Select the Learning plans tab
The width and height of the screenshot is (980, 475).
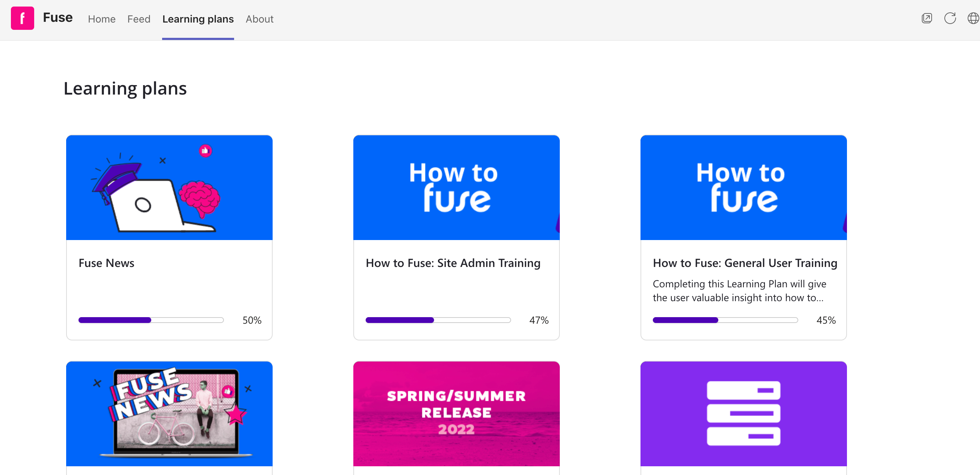coord(198,19)
